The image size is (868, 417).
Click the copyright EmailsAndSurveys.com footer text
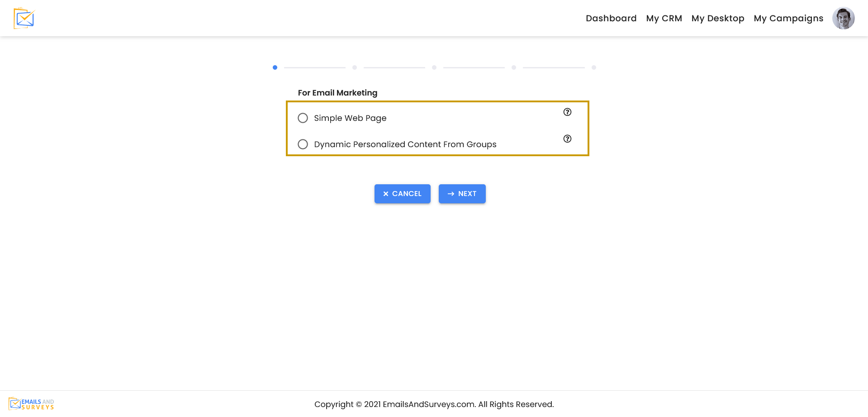click(x=434, y=404)
